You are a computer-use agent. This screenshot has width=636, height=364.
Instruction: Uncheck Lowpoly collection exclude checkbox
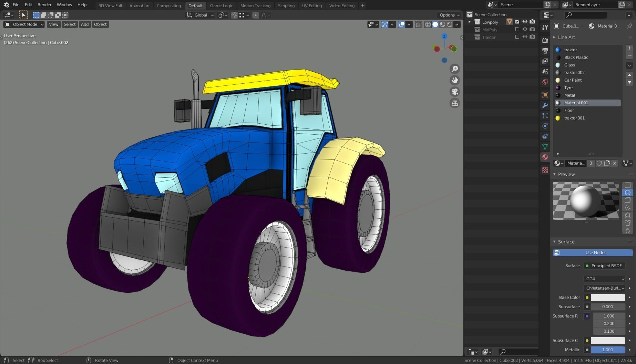coord(517,22)
